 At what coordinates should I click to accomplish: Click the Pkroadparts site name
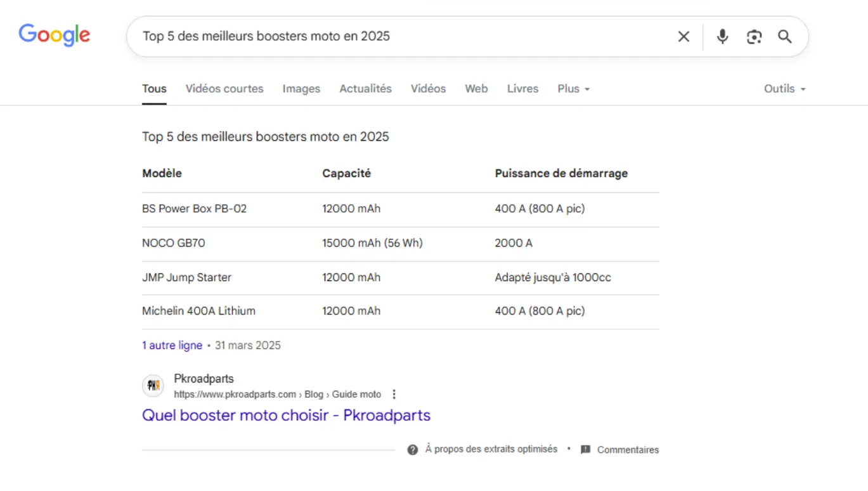[x=204, y=379]
